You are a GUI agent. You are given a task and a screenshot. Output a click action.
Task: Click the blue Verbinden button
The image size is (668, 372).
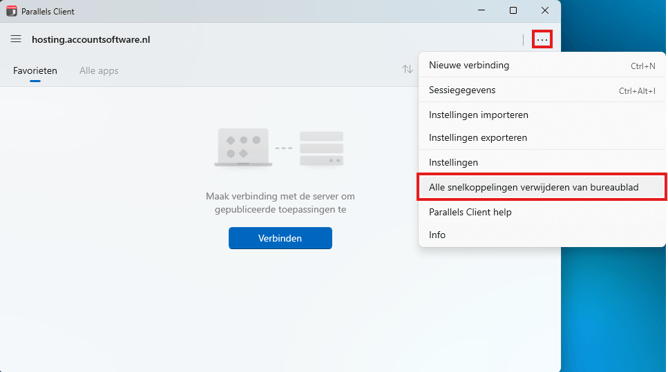point(280,238)
